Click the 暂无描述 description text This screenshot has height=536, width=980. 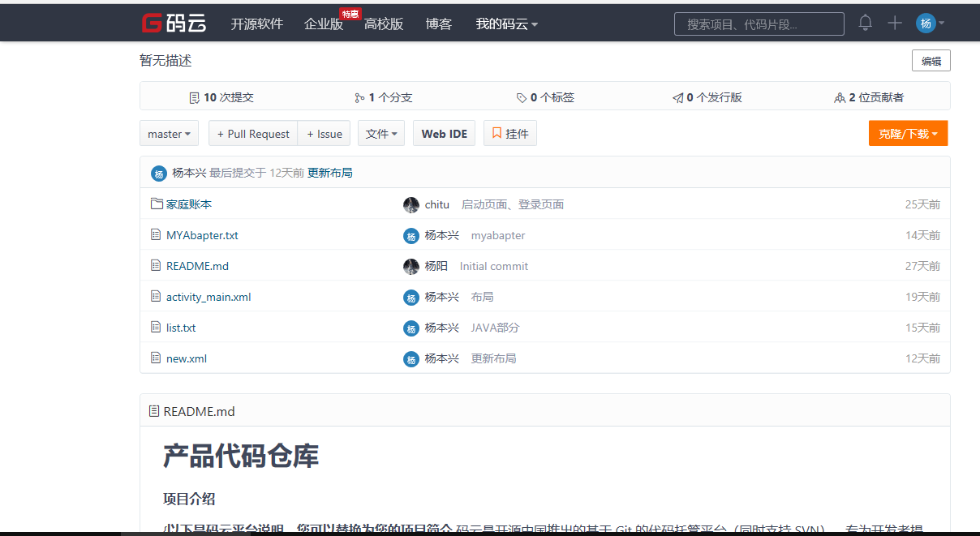tap(165, 61)
